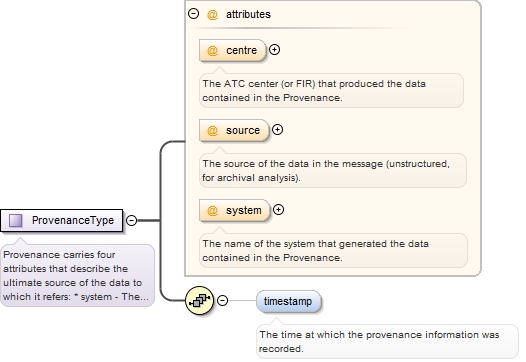Screen dimensions: 526x362
Task: Click the ATC center description annotation
Action: (331, 91)
